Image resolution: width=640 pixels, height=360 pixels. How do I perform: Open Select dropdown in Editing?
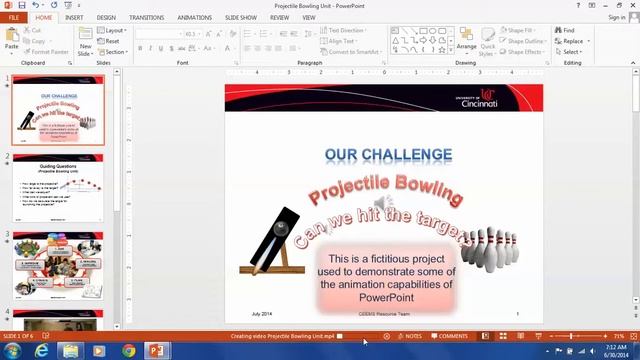pos(569,52)
